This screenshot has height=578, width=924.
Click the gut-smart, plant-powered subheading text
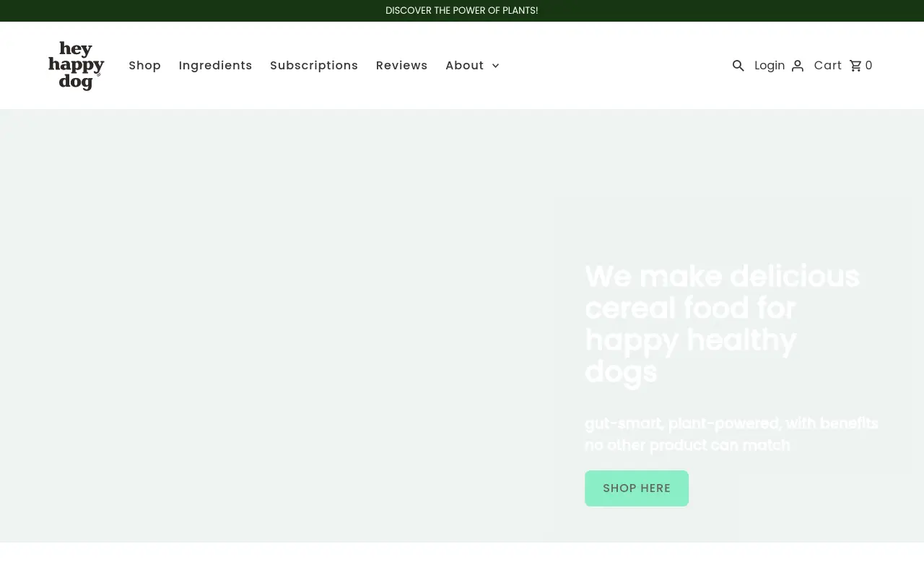point(731,433)
